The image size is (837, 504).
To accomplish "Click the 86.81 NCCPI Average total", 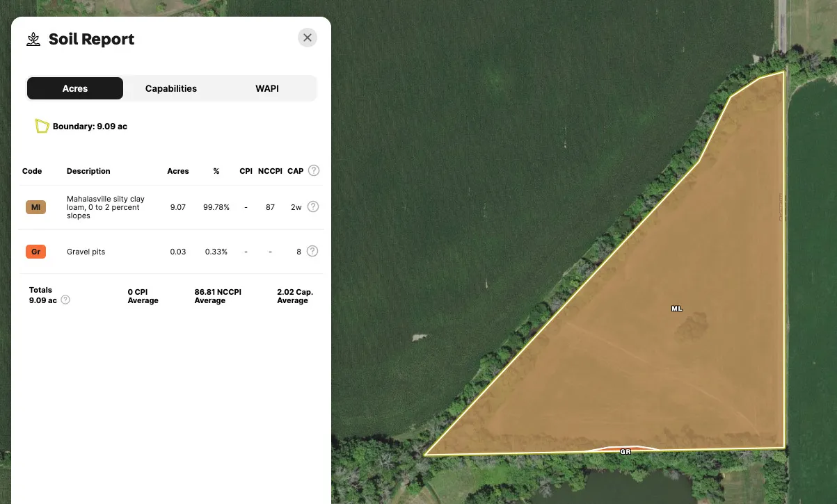I will pyautogui.click(x=218, y=296).
